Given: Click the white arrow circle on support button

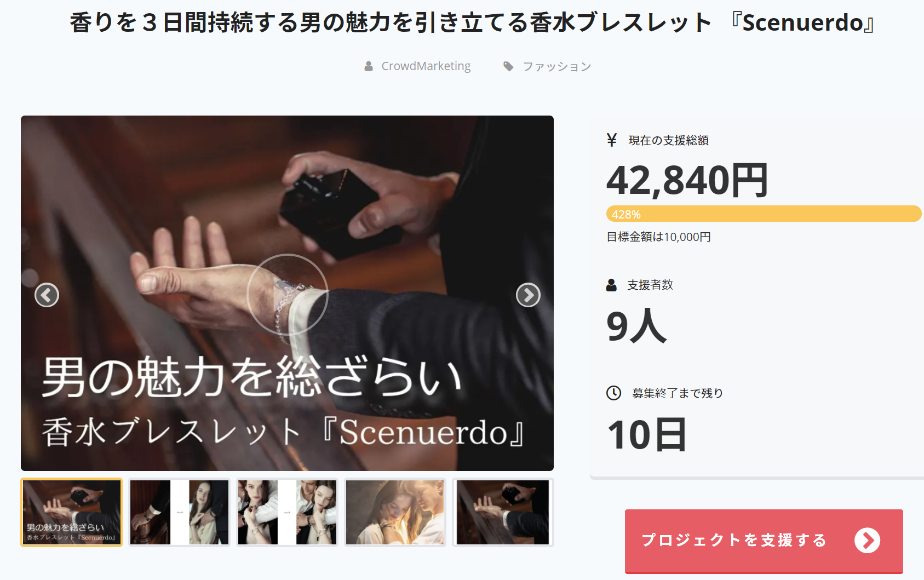Looking at the screenshot, I should pyautogui.click(x=867, y=541).
